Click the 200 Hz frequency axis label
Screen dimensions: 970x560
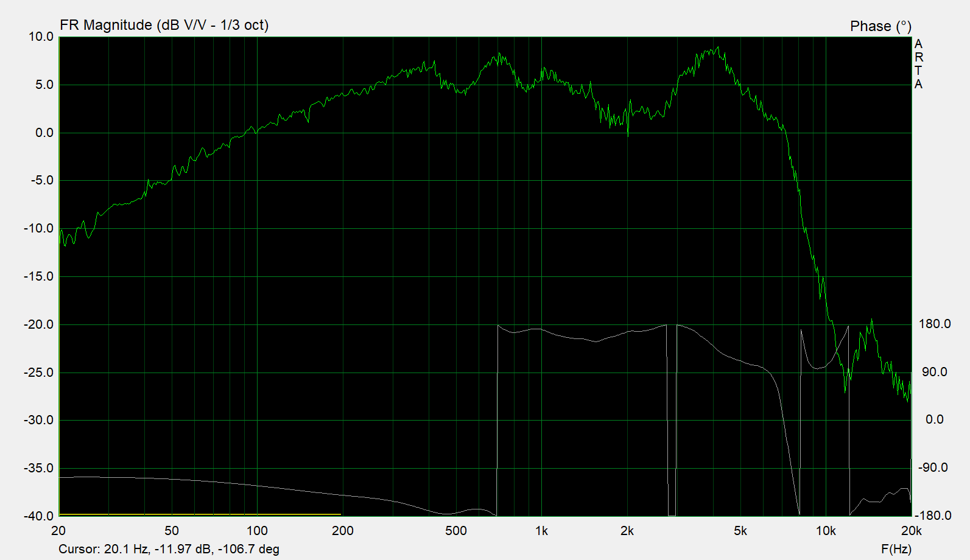point(343,531)
